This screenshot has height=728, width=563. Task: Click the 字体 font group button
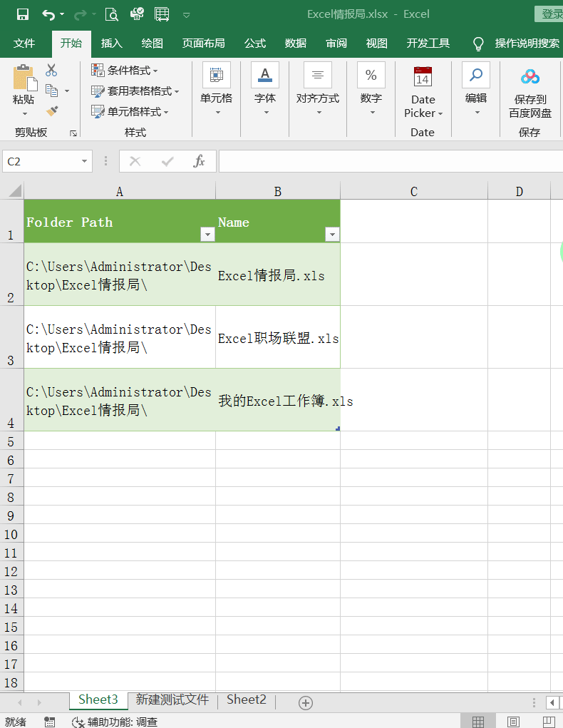pos(265,89)
